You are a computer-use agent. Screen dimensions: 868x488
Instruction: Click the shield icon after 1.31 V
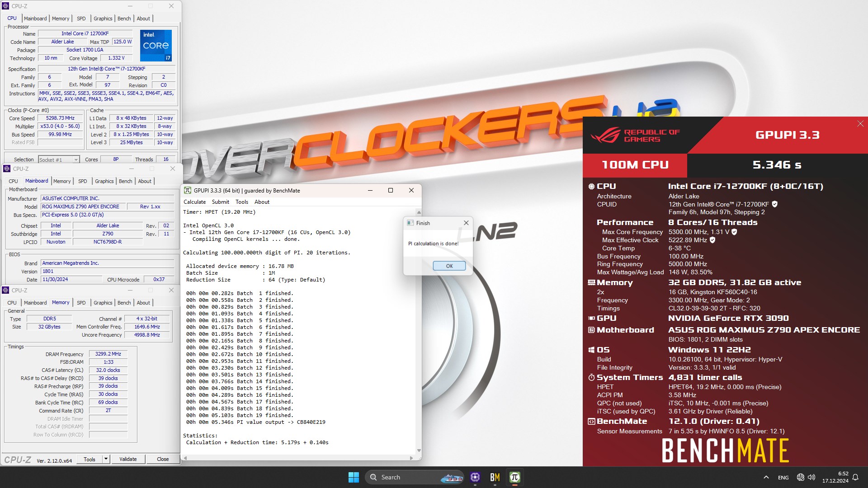(734, 232)
